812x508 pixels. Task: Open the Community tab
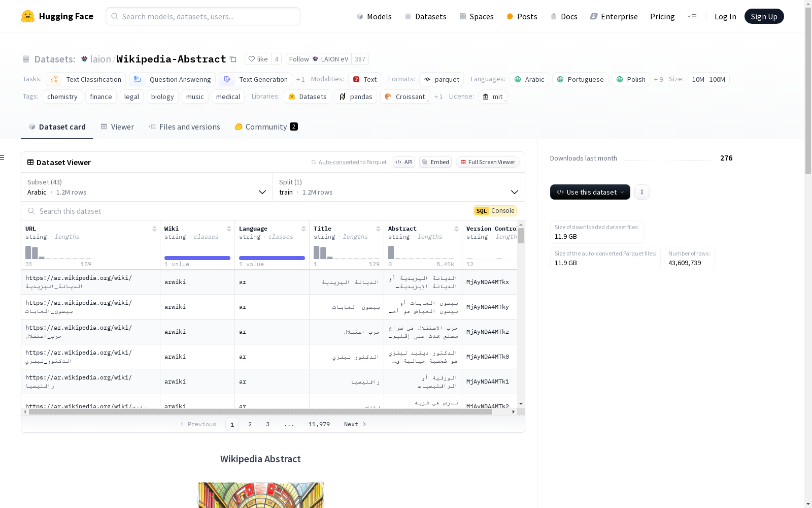[x=266, y=127]
